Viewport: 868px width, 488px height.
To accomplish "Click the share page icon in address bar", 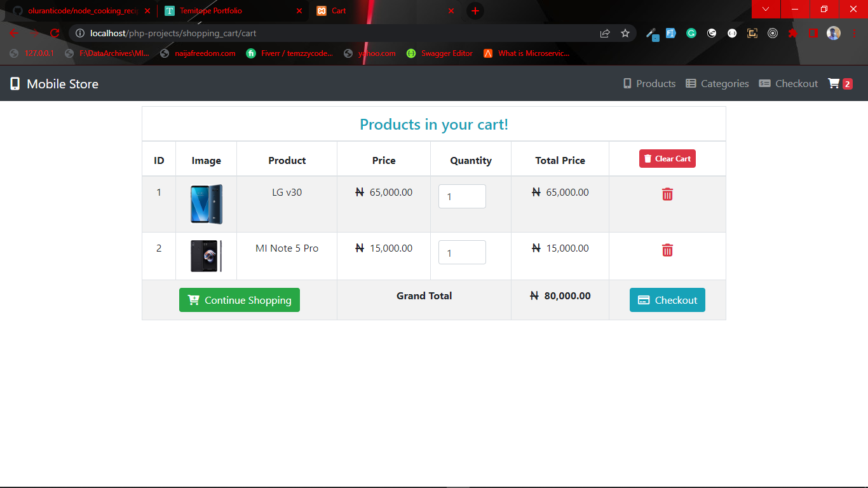I will pos(605,33).
